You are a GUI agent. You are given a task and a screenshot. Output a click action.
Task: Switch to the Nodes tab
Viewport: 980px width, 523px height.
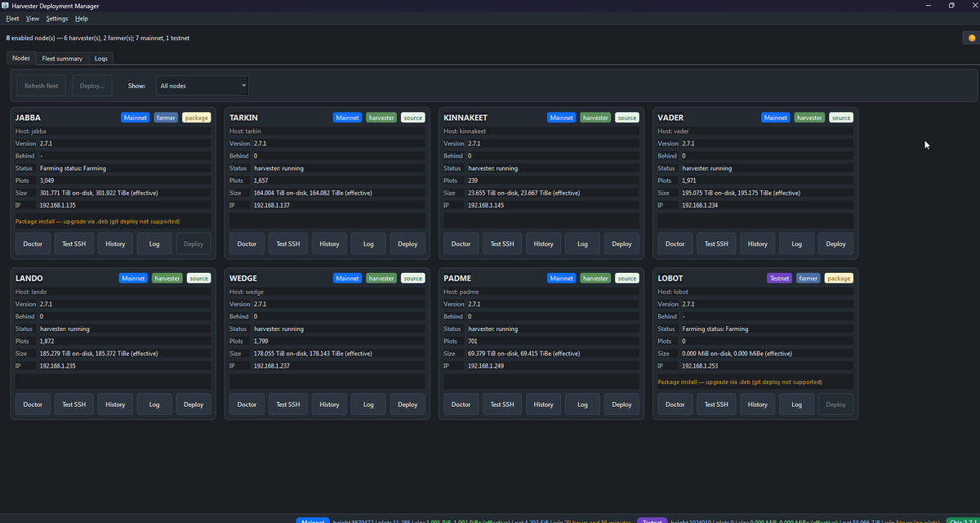point(21,58)
